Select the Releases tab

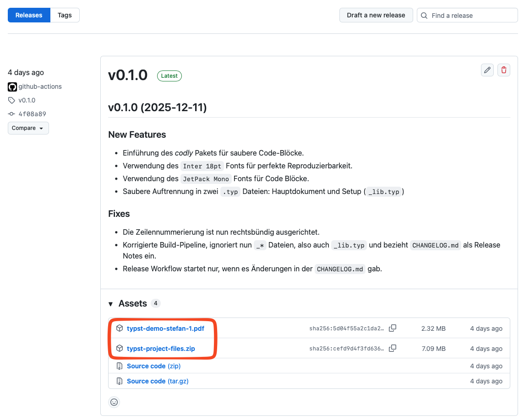29,15
